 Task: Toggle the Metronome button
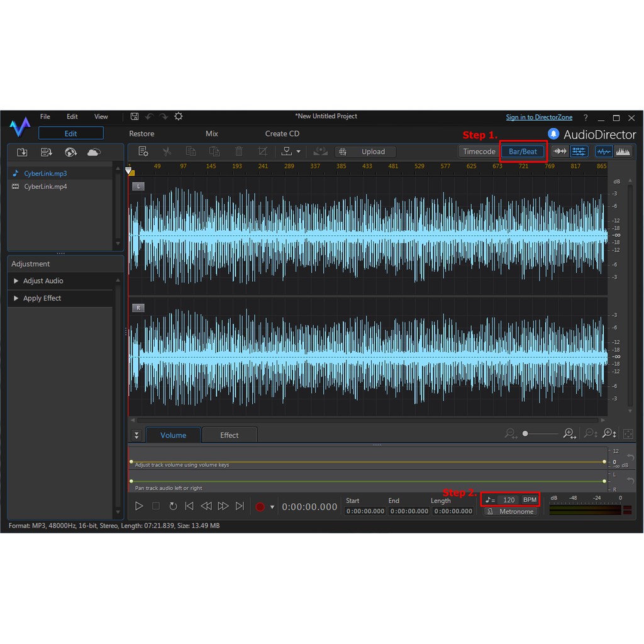[x=511, y=512]
